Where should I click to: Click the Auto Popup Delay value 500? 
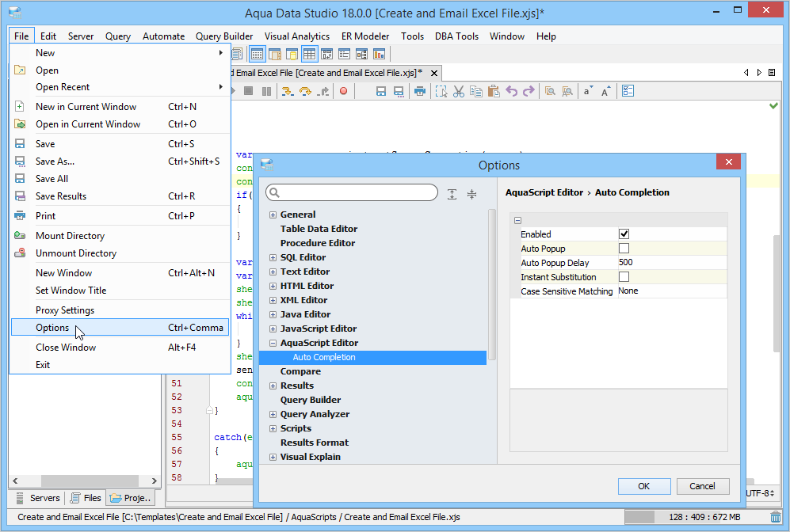coord(672,262)
